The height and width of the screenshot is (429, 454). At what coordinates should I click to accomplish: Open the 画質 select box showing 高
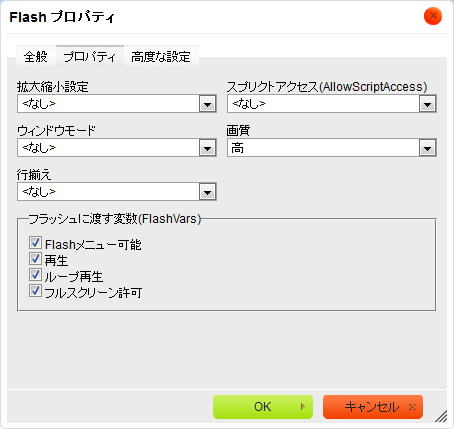[332, 148]
